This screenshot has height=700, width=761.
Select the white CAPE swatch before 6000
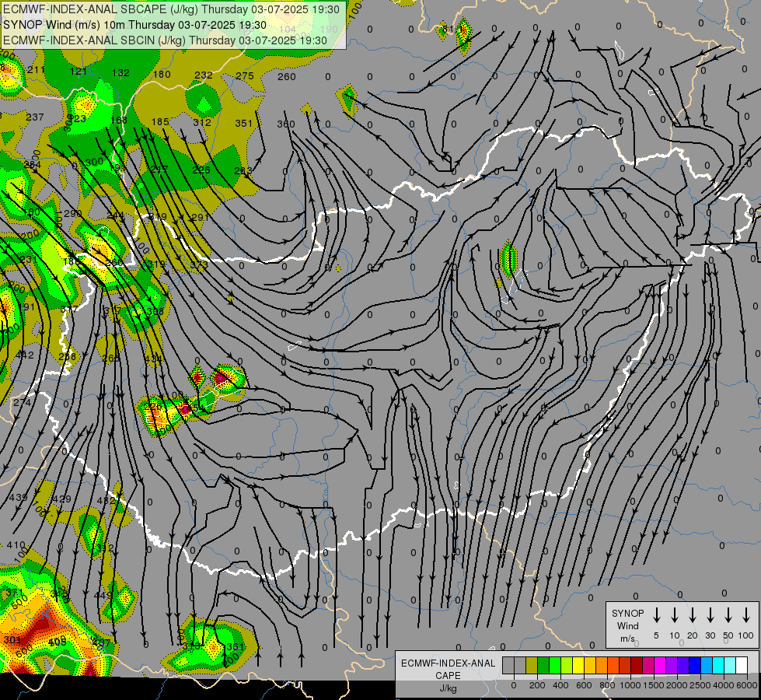click(x=741, y=666)
